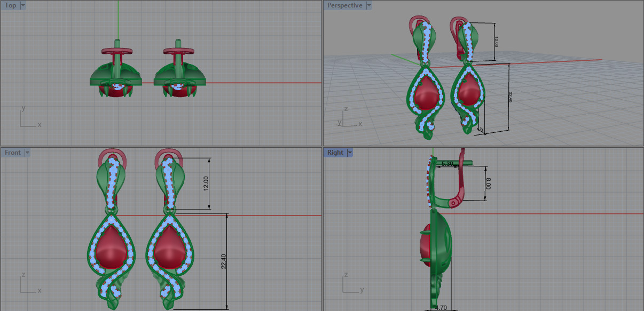Activate the Top viewport title label

(x=11, y=5)
